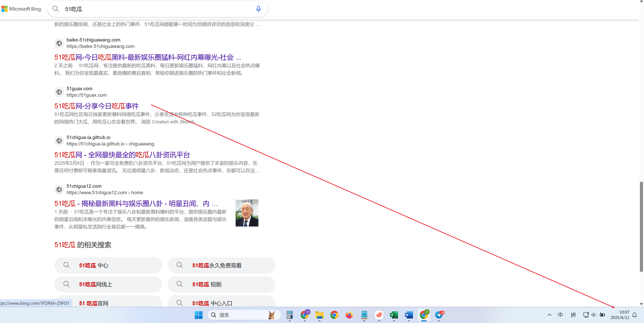Click the domain label baike-51chiguawang.com
The height and width of the screenshot is (323, 644).
pos(94,40)
